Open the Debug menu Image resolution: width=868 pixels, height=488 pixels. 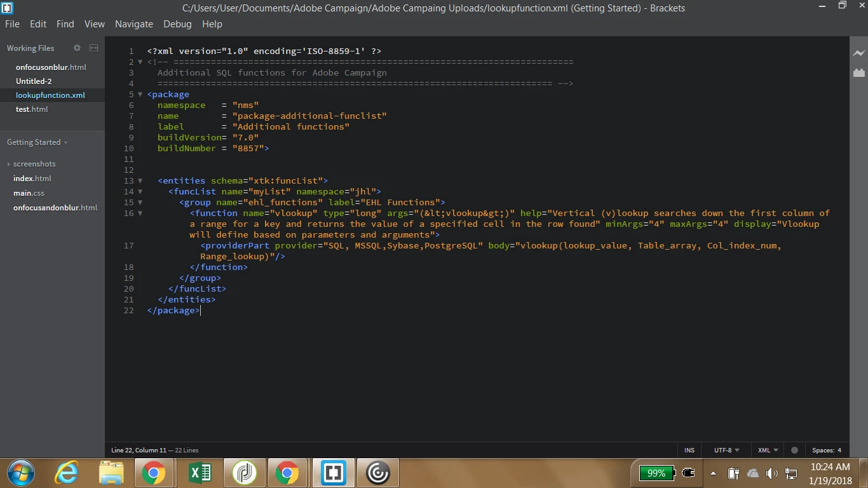pos(177,24)
